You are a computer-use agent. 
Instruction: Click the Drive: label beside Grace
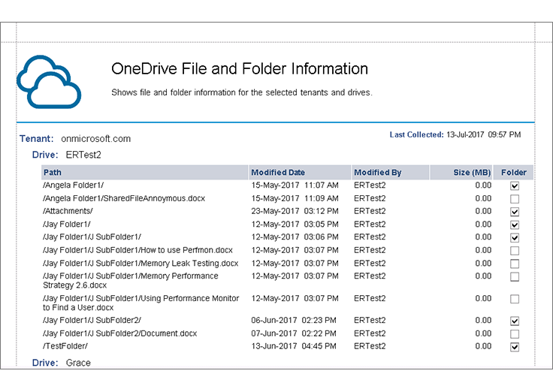[45, 363]
